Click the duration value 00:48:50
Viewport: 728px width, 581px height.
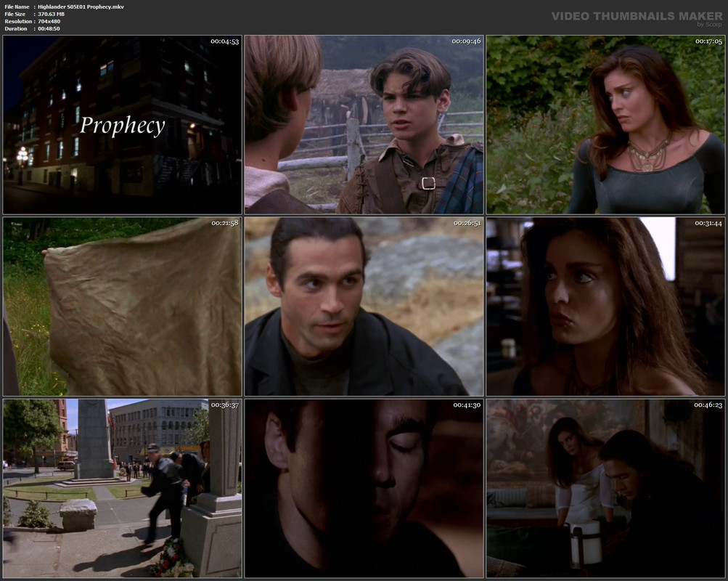click(x=49, y=29)
